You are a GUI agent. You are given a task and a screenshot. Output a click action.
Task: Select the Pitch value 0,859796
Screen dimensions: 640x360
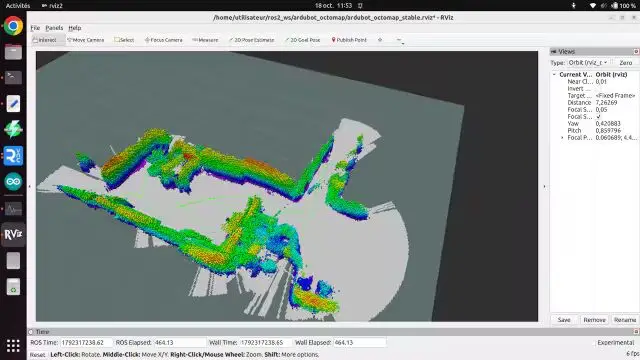[x=608, y=130]
